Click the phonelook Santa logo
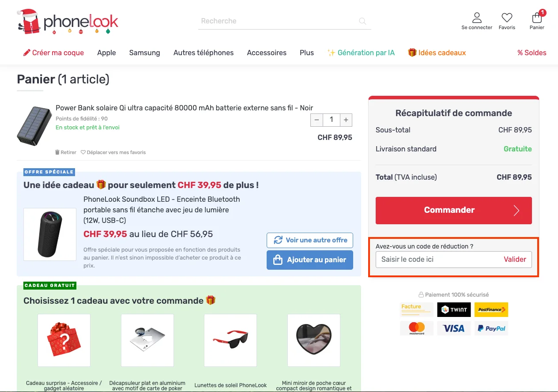Screen dimensions: 558x392 pos(66,20)
